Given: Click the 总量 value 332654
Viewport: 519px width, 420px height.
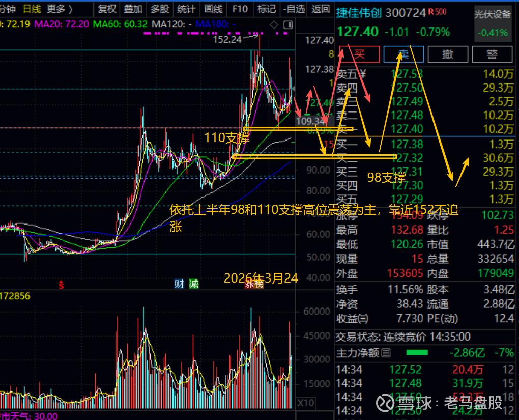Looking at the screenshot, I should (x=496, y=259).
